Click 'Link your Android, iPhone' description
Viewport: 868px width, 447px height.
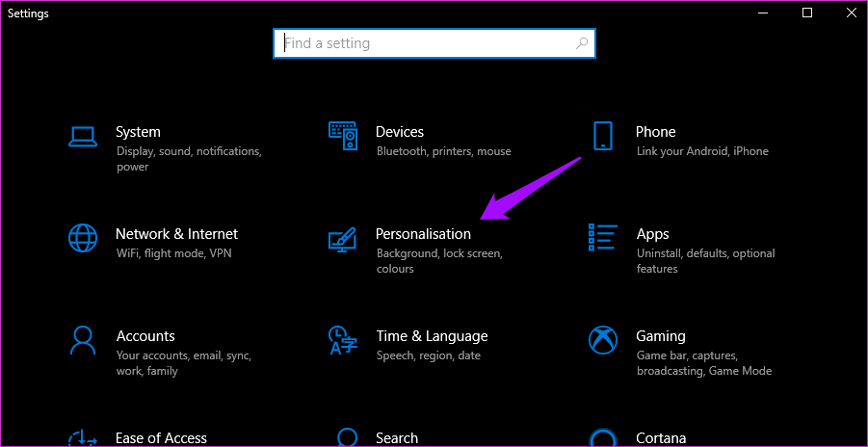click(702, 151)
